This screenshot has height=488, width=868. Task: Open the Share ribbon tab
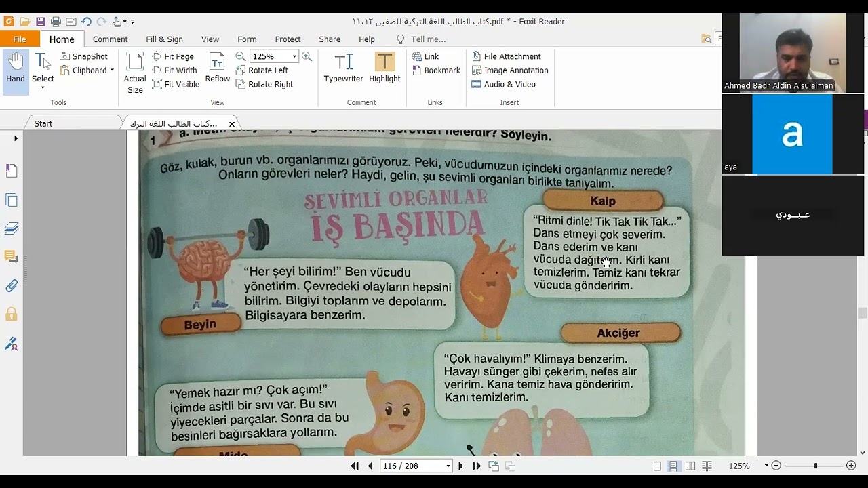[x=330, y=39]
